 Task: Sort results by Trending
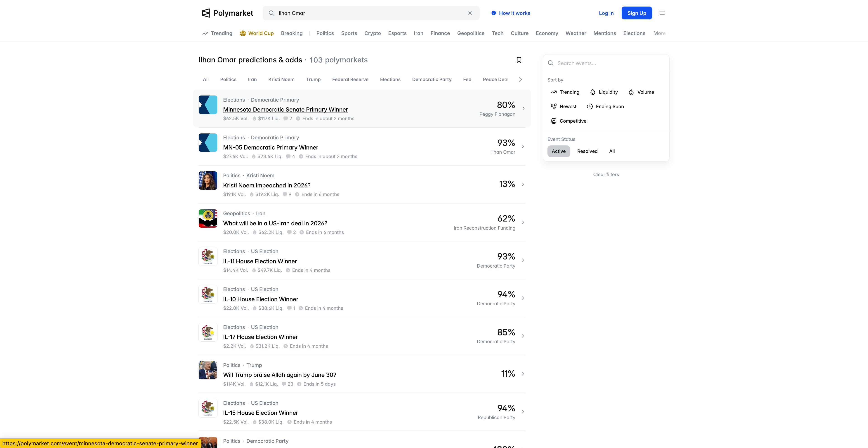coord(565,92)
